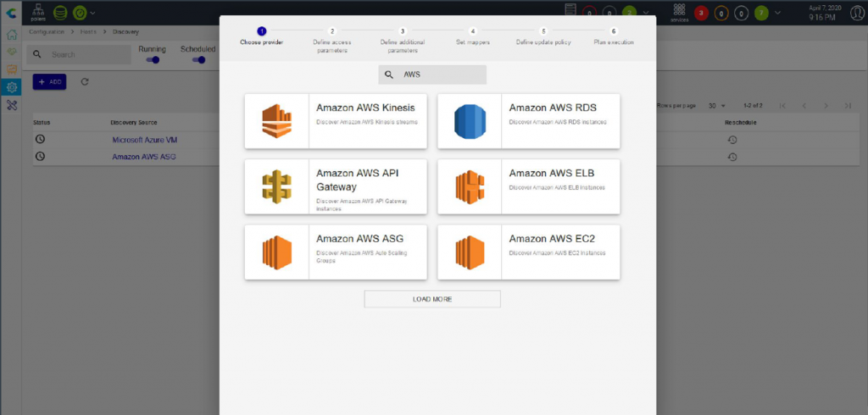Select step 2 Define access parameters
Viewport: 868px width, 415px height.
tap(331, 41)
